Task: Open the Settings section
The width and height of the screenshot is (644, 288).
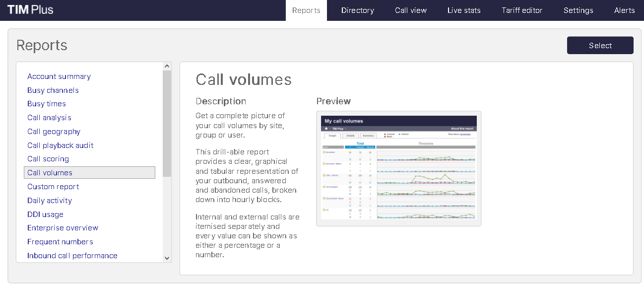Action: click(x=578, y=10)
